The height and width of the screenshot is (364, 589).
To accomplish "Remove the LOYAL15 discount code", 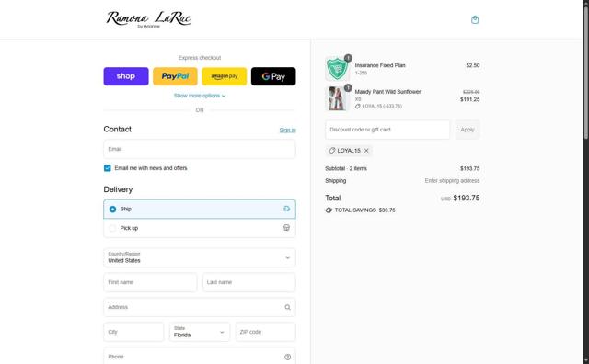I will [x=366, y=151].
